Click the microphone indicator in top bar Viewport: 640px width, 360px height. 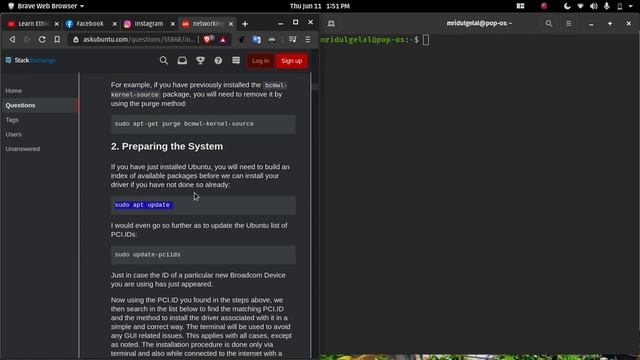607,6
